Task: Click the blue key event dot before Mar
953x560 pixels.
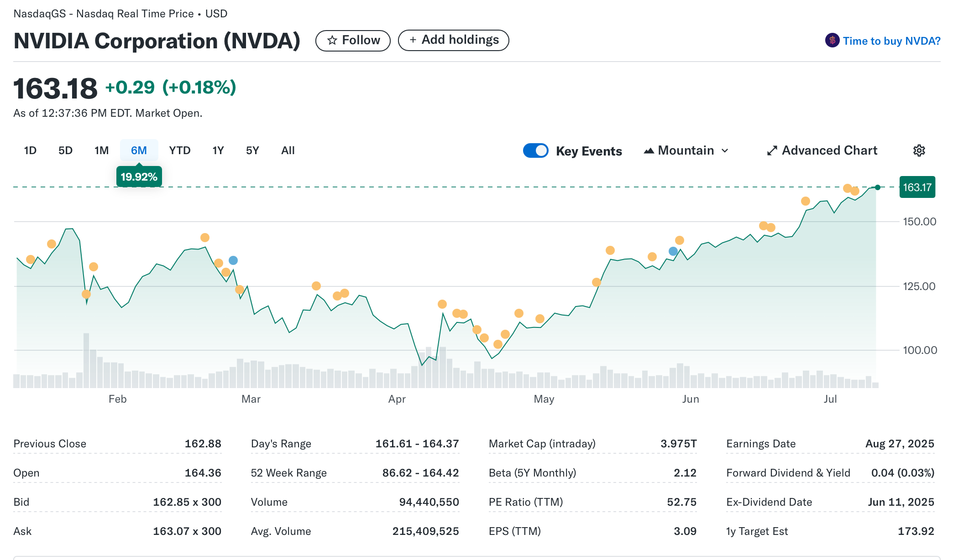Action: tap(233, 260)
